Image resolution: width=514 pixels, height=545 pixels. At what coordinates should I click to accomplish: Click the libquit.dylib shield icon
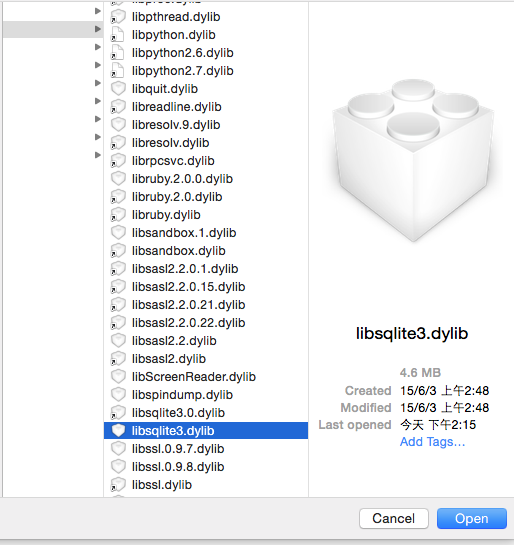pos(118,89)
